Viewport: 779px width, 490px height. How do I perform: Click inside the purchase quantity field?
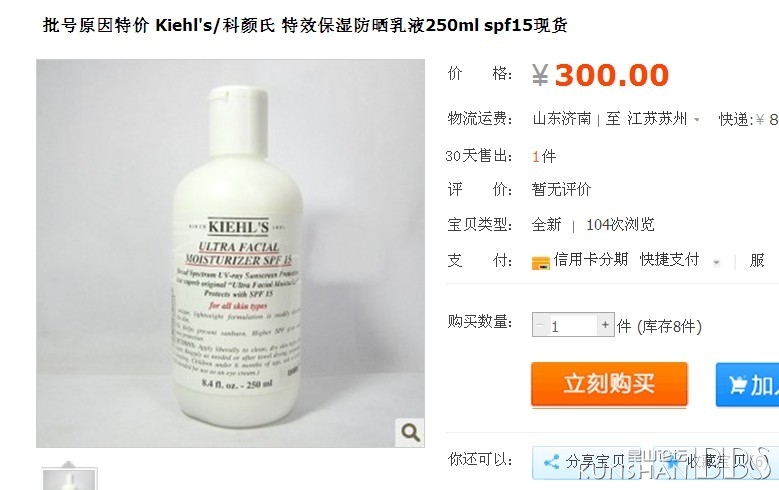click(572, 325)
